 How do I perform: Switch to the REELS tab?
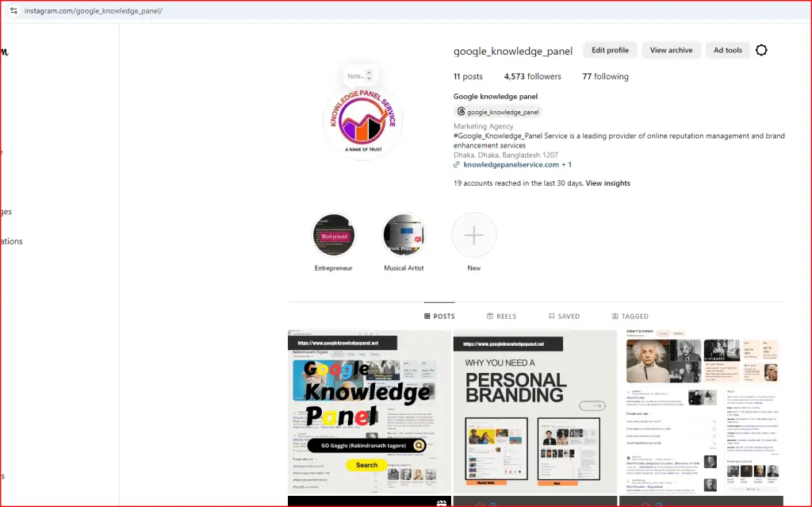pyautogui.click(x=501, y=317)
